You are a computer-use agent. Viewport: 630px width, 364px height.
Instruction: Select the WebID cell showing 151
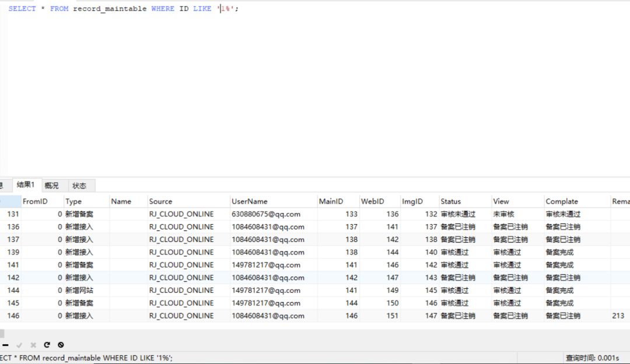point(380,316)
